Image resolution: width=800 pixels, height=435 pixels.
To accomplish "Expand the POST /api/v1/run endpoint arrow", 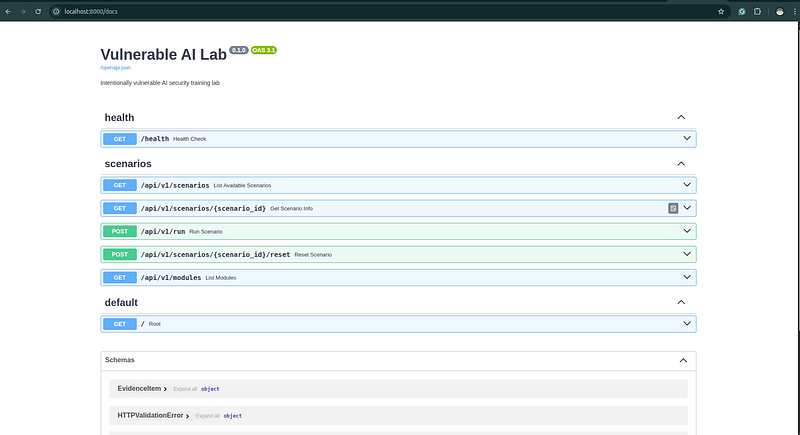I will [687, 231].
